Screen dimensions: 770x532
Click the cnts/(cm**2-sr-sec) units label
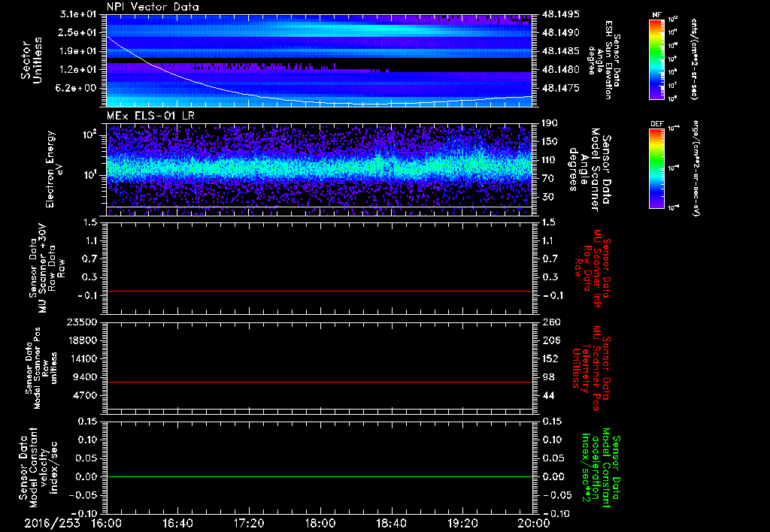tap(694, 59)
